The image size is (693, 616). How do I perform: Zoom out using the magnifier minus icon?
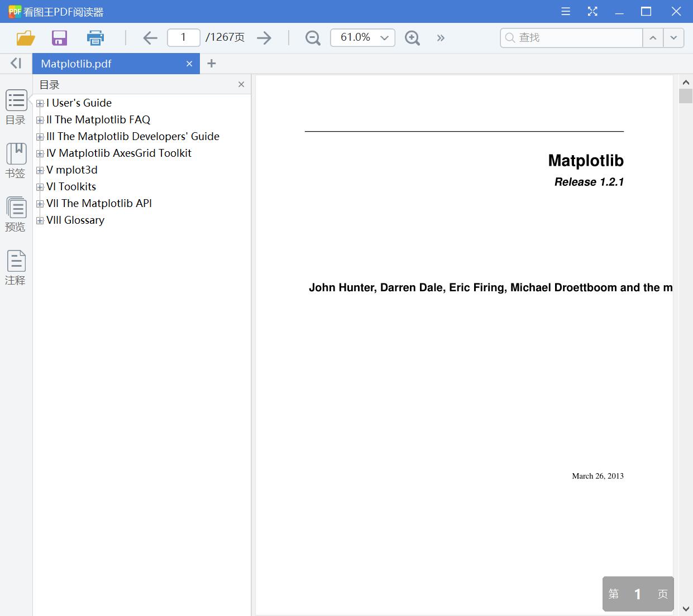point(312,37)
